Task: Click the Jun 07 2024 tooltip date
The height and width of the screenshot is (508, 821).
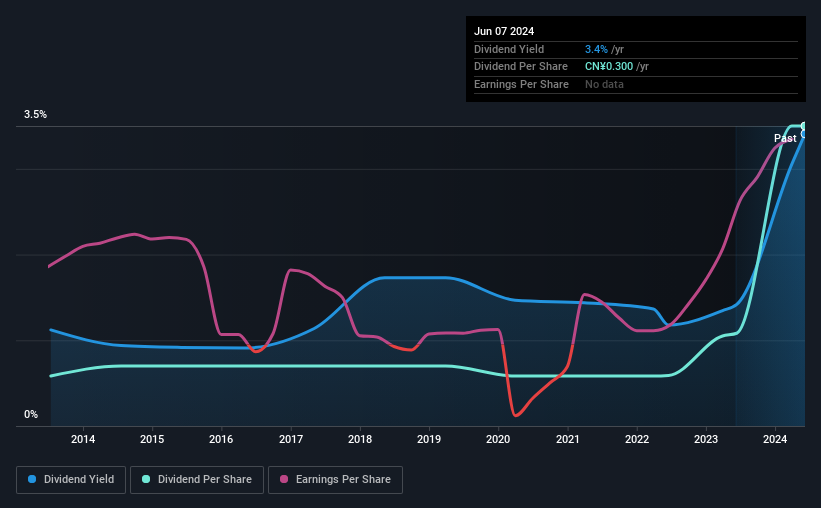Action: [x=504, y=31]
